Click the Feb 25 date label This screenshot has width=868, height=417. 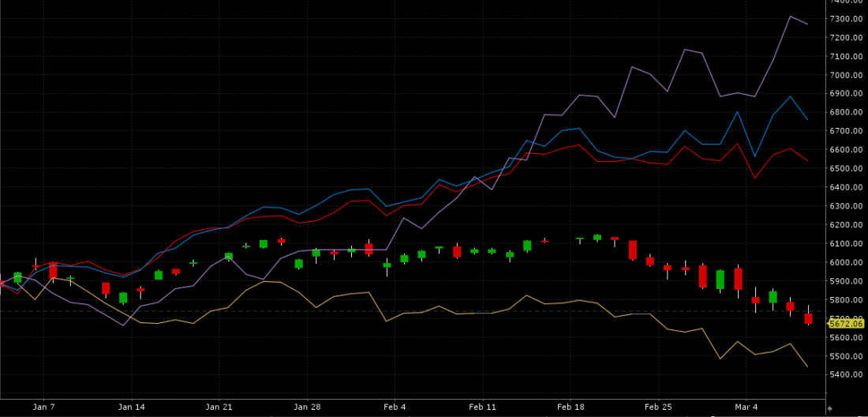[x=657, y=407]
